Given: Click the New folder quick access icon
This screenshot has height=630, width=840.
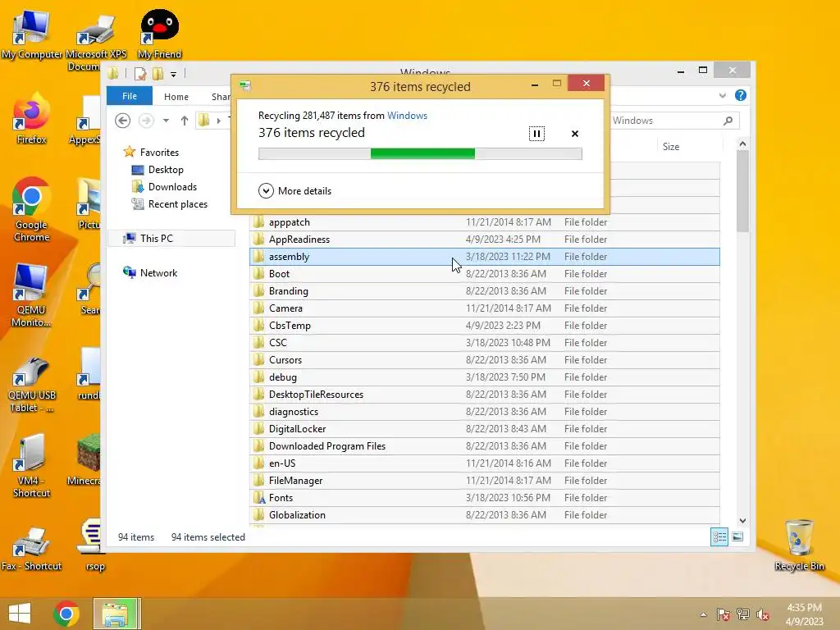Looking at the screenshot, I should pos(157,73).
